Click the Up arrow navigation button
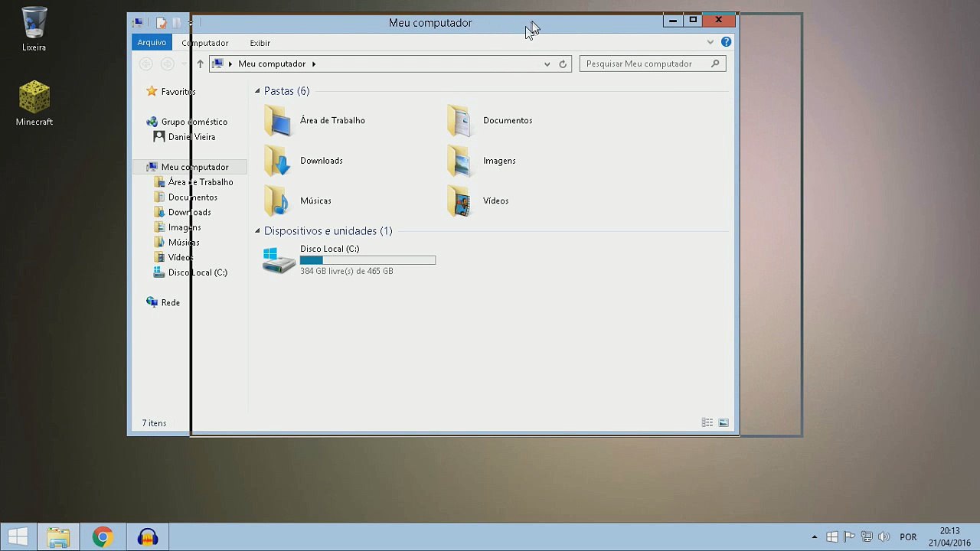Image resolution: width=980 pixels, height=551 pixels. click(x=200, y=64)
